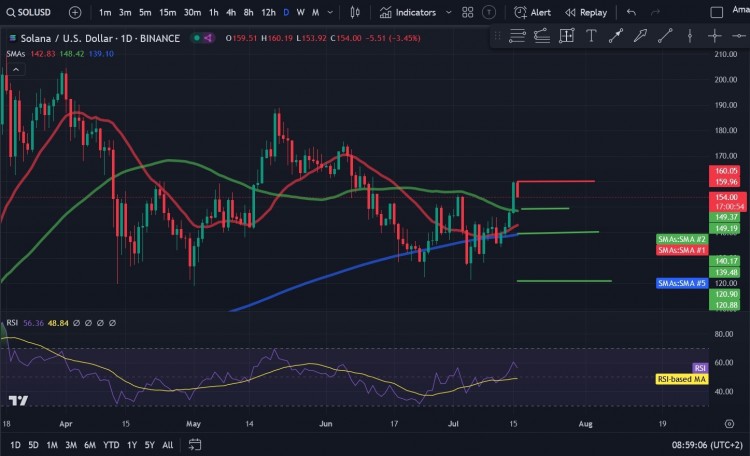The height and width of the screenshot is (456, 750).
Task: Open the TradingView logo link
Action: pos(18,400)
